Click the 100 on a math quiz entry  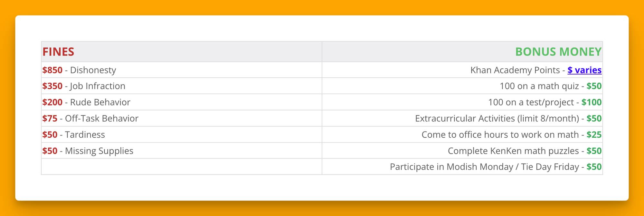[551, 86]
